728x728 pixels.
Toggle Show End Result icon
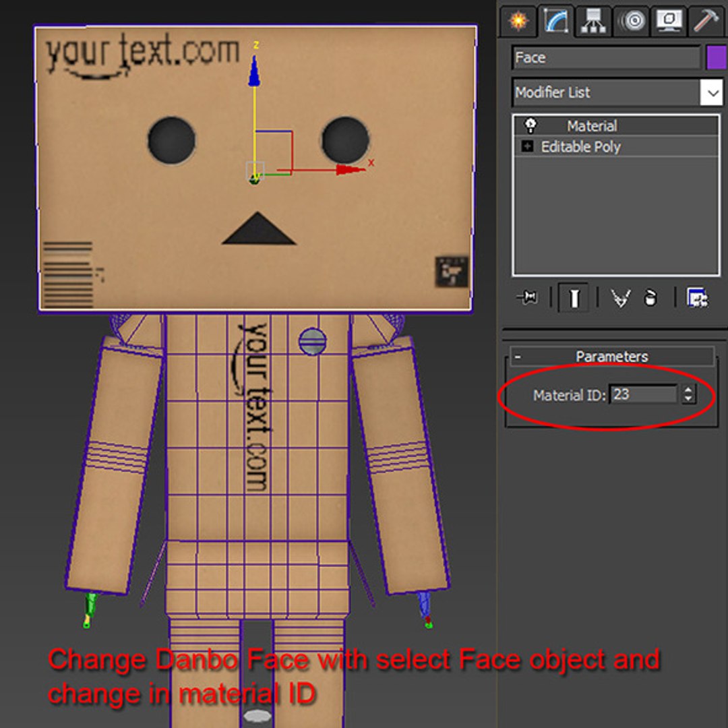pos(574,298)
